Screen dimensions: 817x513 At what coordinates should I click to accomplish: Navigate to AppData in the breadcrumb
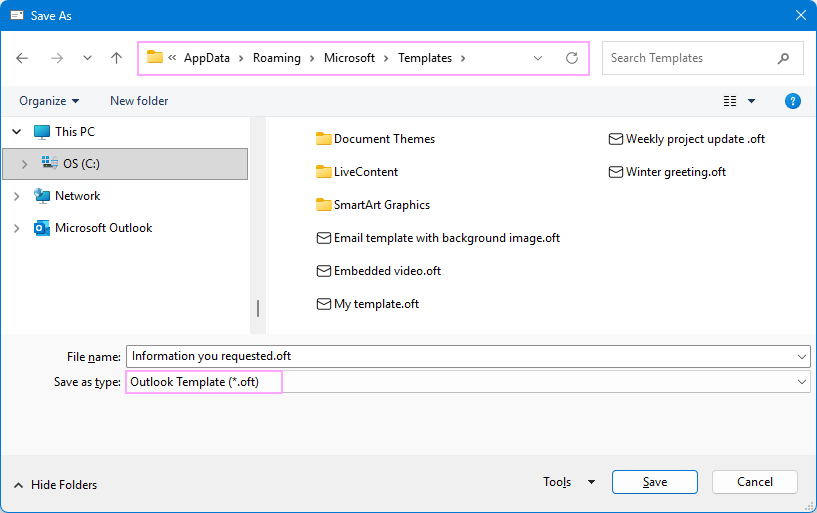(206, 58)
